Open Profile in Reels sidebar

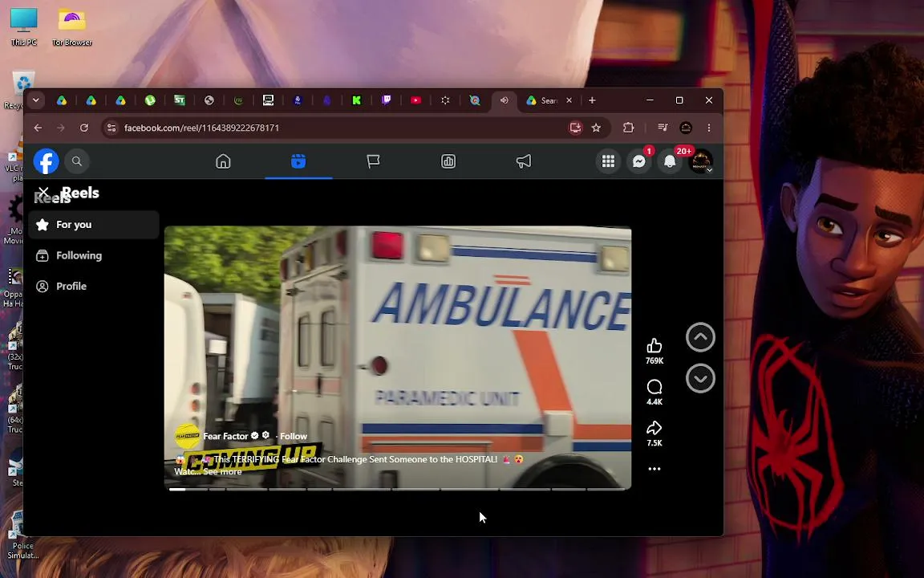(94, 286)
